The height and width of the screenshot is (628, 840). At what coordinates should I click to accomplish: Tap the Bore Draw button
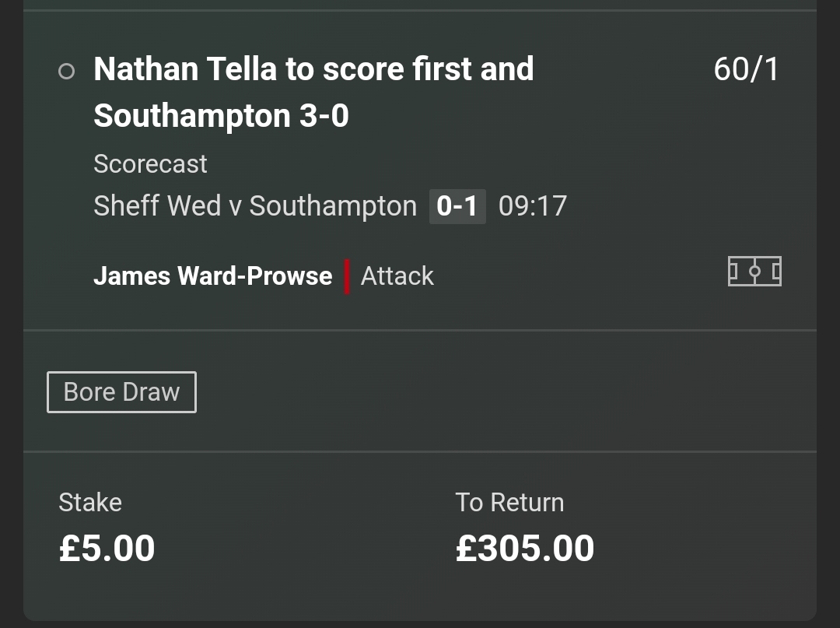[121, 392]
